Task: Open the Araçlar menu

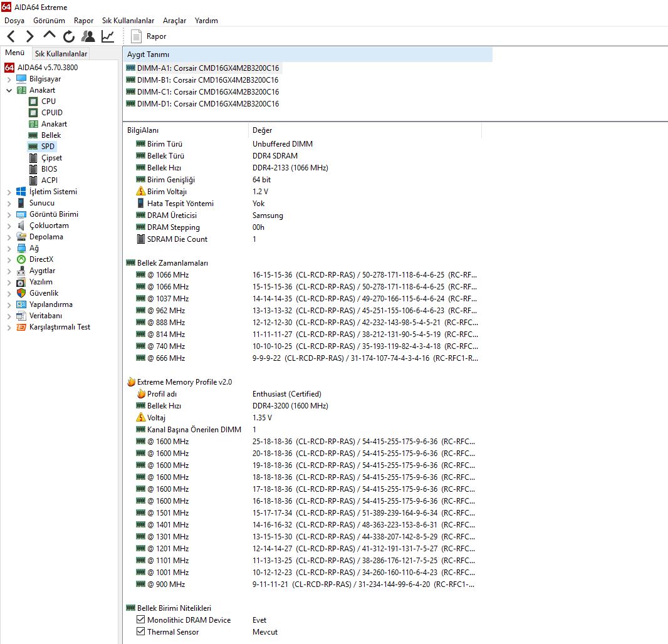Action: 174,21
